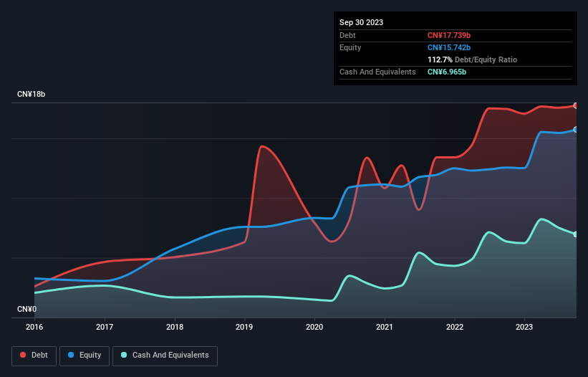The width and height of the screenshot is (588, 377).
Task: Click the CN¥6.965b cash value
Action: 447,72
